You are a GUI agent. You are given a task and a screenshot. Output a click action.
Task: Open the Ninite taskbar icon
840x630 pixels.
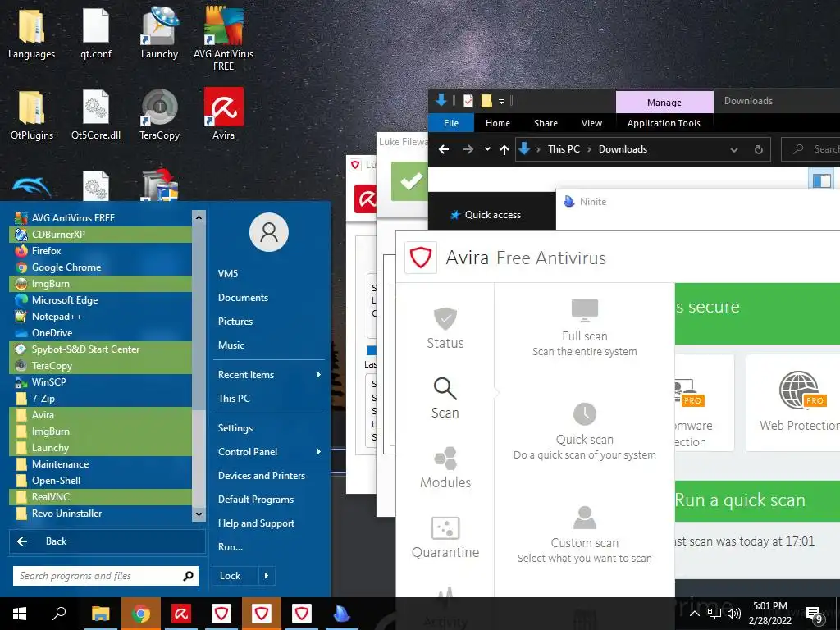coord(341,614)
